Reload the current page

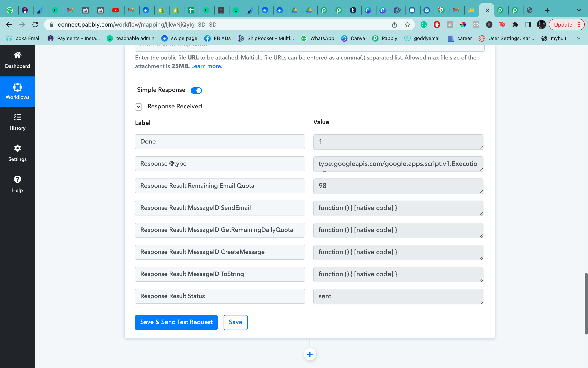click(35, 25)
